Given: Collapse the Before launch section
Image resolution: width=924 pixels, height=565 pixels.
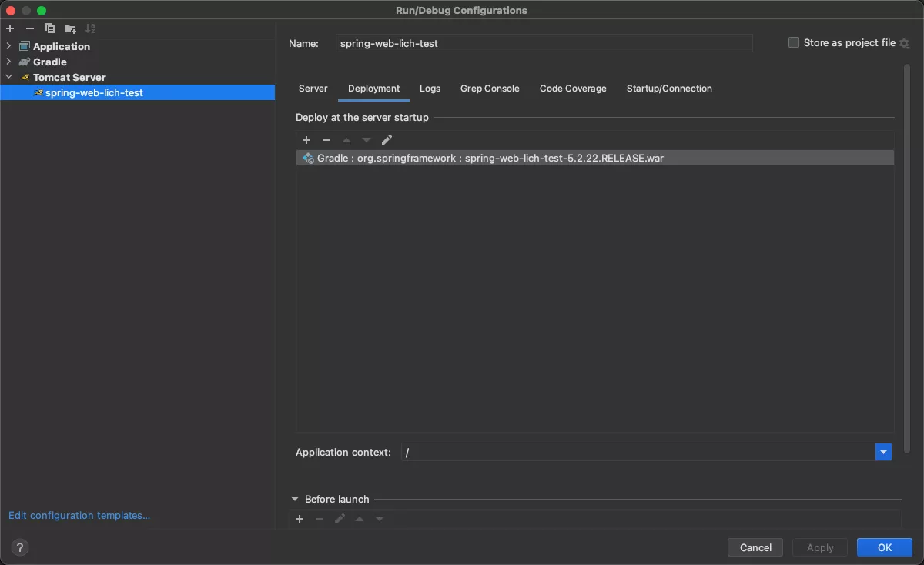Looking at the screenshot, I should tap(296, 499).
